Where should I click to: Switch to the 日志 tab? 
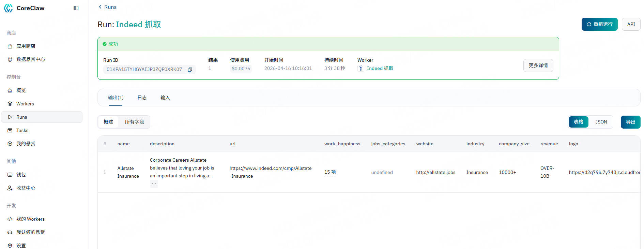tap(142, 98)
